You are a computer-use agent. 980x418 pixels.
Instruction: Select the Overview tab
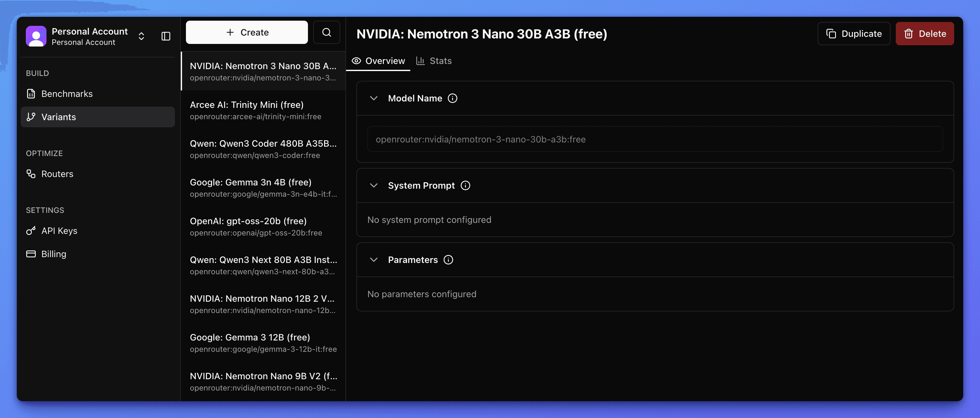point(378,61)
